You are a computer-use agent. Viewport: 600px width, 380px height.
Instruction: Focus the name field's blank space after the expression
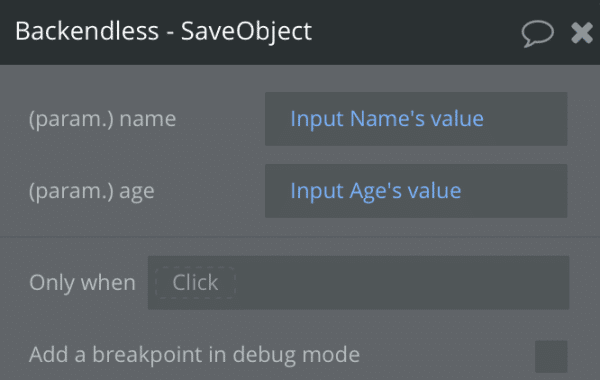coord(525,119)
